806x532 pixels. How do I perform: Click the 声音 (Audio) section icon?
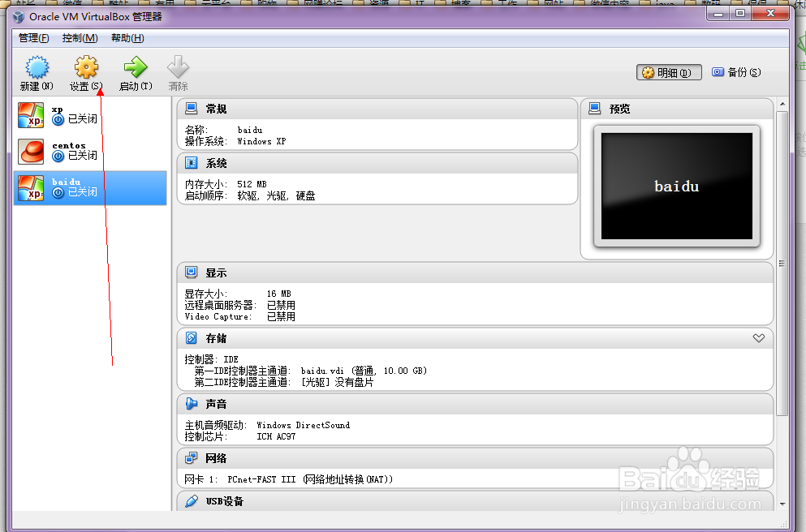(190, 403)
